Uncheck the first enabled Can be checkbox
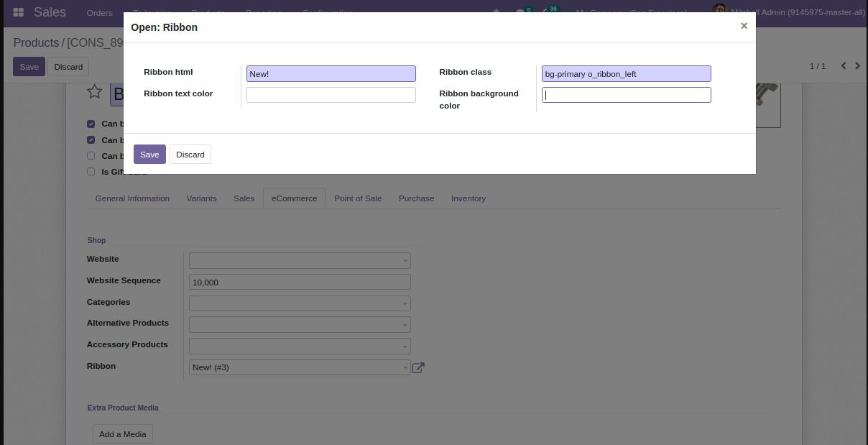This screenshot has width=868, height=445. pos(91,124)
